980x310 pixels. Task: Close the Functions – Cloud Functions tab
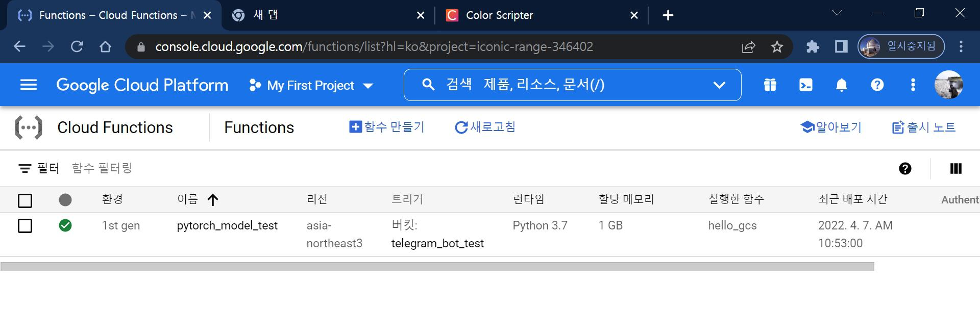[207, 16]
